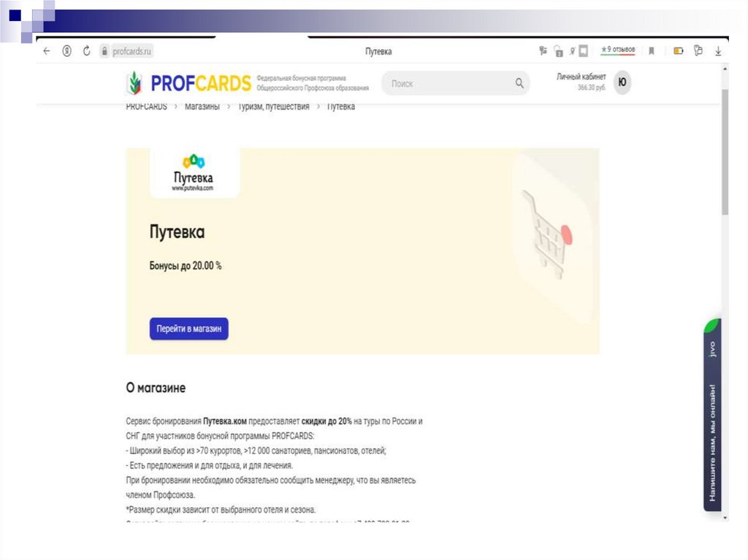Screen dimensions: 748x560
Task: Click the Путевка store logo card
Action: click(x=194, y=173)
